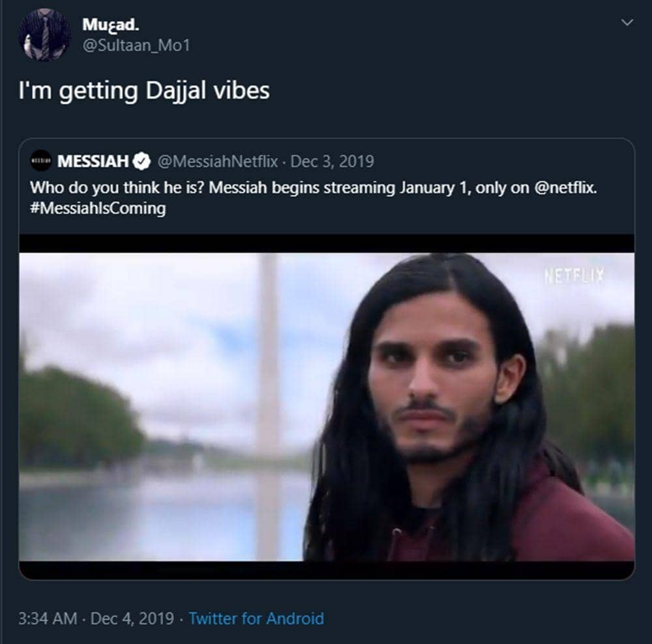
Task: Click the Washington Monument in the video frame
Action: [269, 365]
